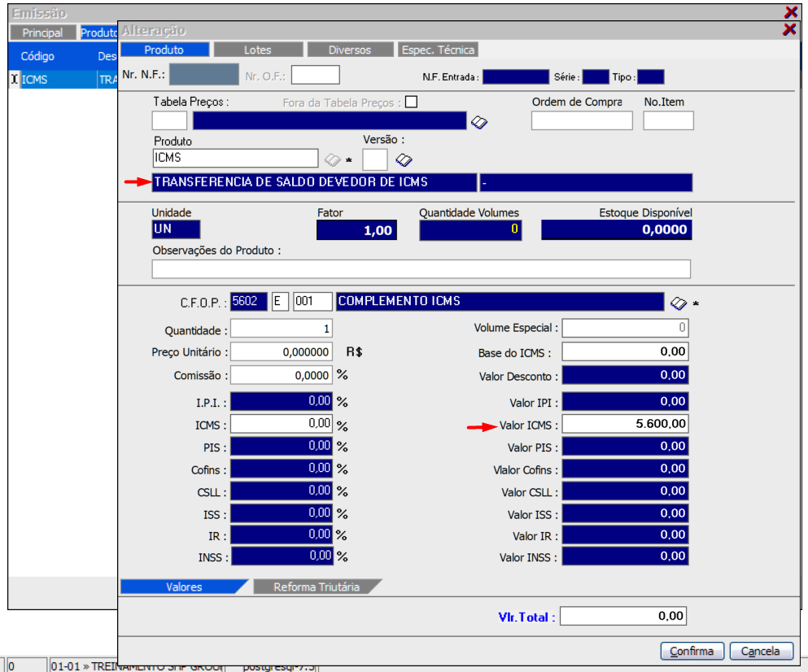Open the product lookup icon next to Produto
808x672 pixels.
[x=332, y=159]
